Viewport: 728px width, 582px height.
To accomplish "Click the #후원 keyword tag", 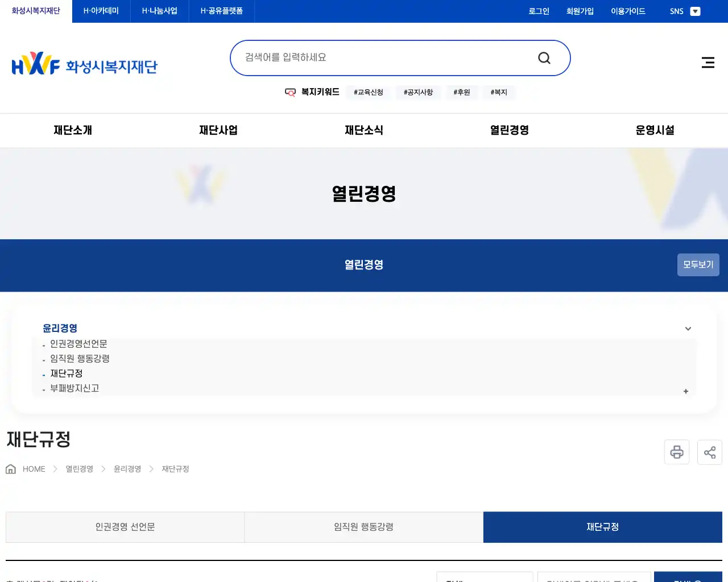I will point(461,92).
